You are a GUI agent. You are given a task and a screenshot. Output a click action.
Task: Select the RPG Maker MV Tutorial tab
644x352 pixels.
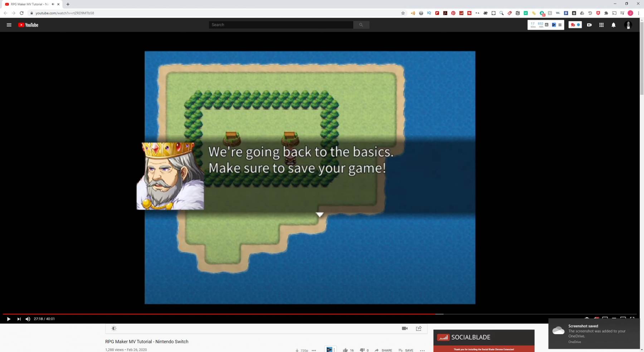pos(31,4)
